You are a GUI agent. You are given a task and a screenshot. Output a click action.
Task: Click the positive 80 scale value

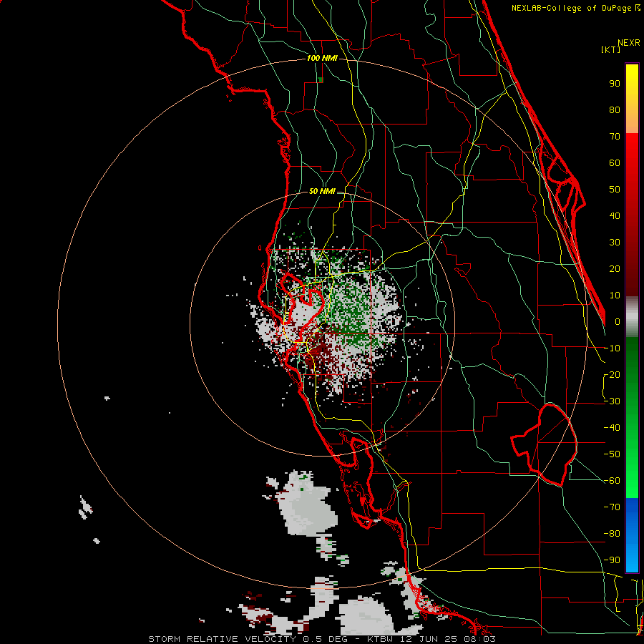(x=615, y=109)
